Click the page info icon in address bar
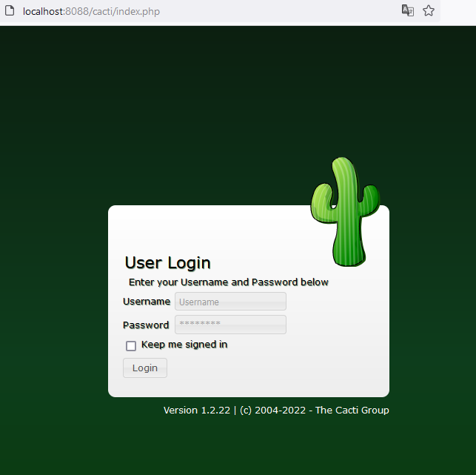The width and height of the screenshot is (476, 475). click(10, 10)
